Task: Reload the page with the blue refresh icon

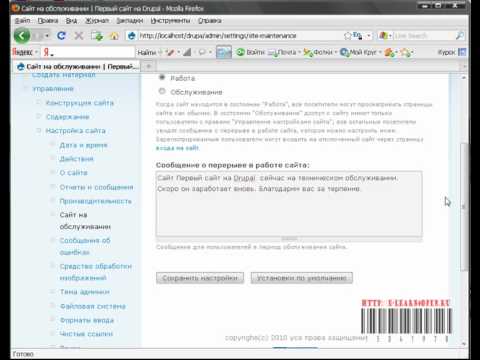Action: 61,35
